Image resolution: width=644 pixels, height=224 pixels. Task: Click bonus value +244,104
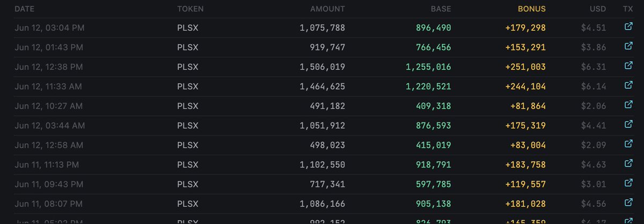pyautogui.click(x=526, y=86)
